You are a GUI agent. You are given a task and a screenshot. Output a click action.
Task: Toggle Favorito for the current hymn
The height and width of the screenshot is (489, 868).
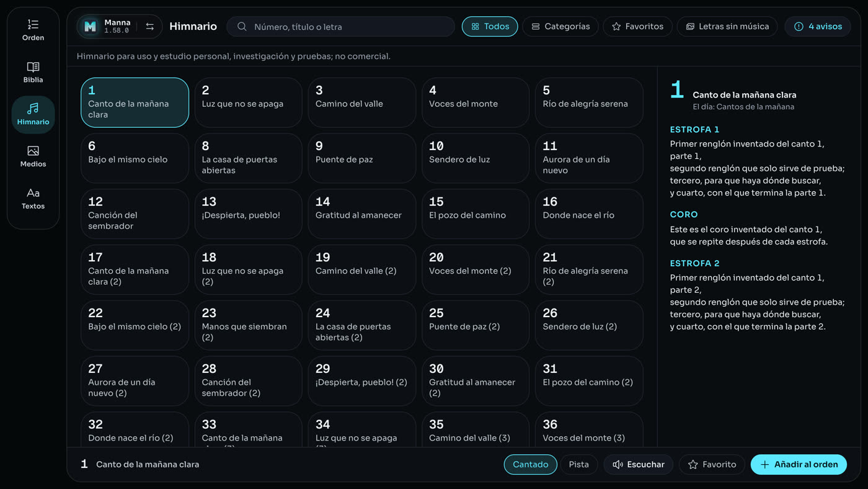coord(712,464)
